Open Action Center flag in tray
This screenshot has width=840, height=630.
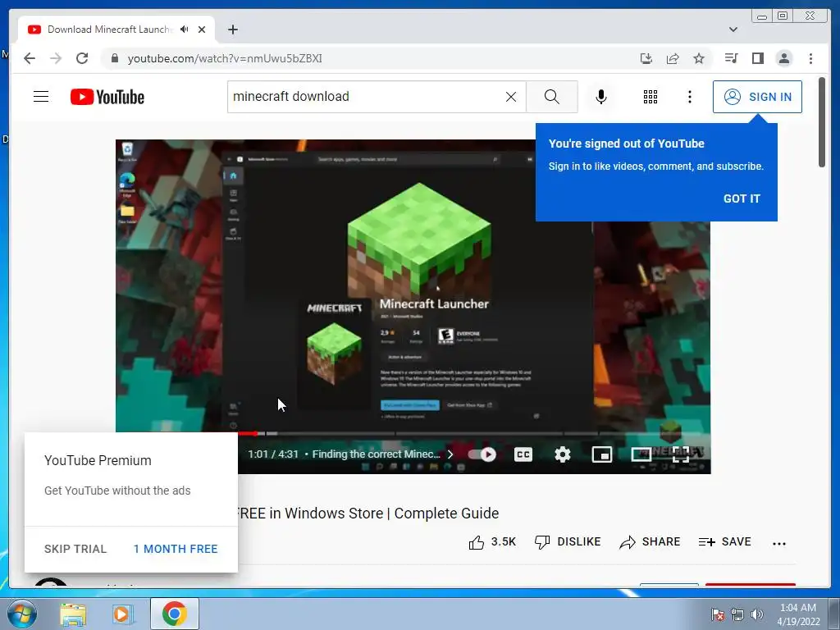coord(717,614)
